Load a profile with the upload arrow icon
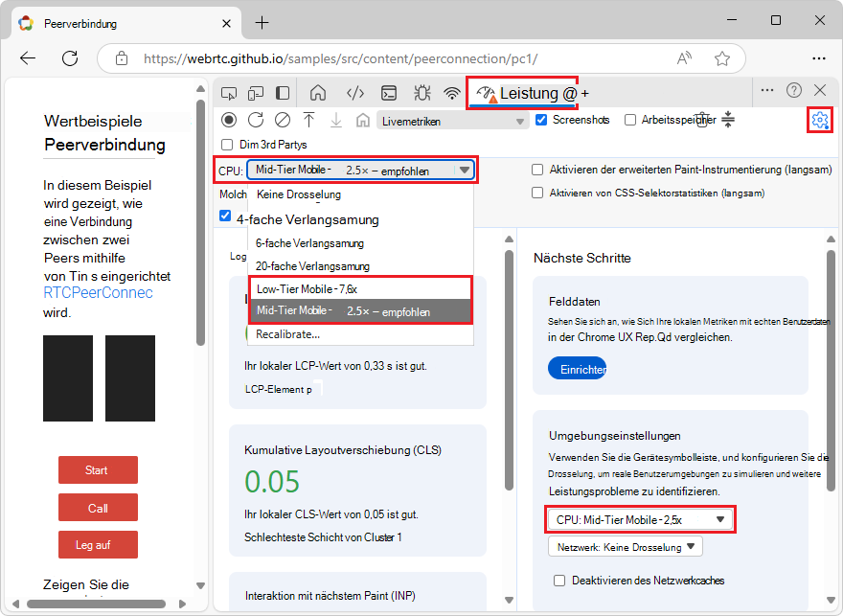 click(x=307, y=120)
